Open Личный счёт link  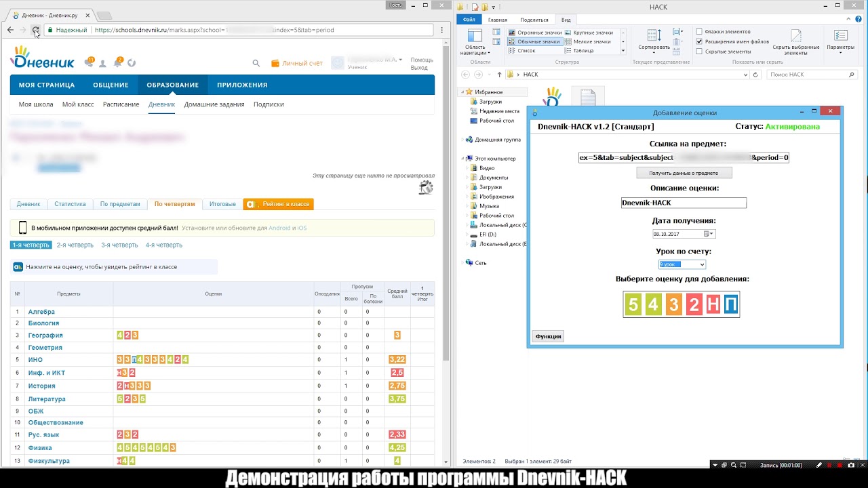pyautogui.click(x=297, y=63)
